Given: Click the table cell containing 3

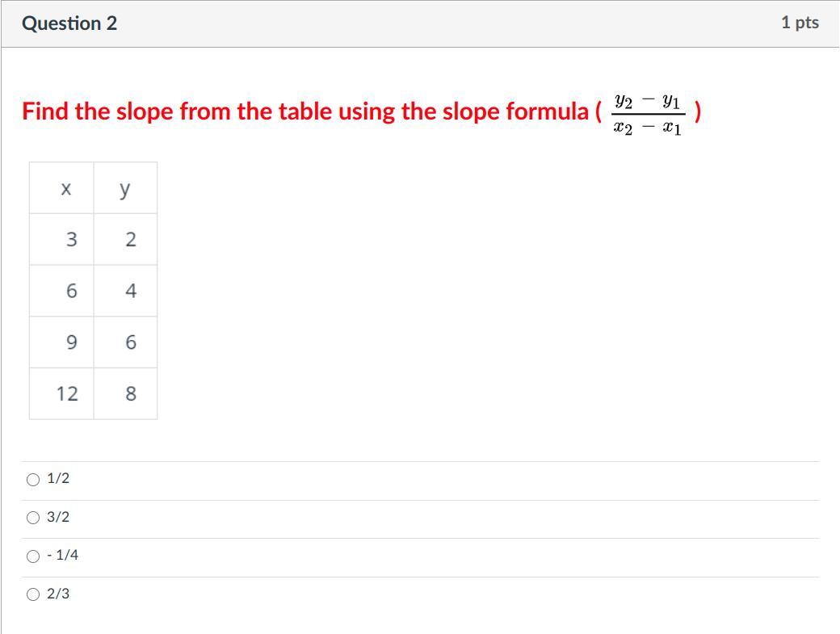Looking at the screenshot, I should coord(71,239).
